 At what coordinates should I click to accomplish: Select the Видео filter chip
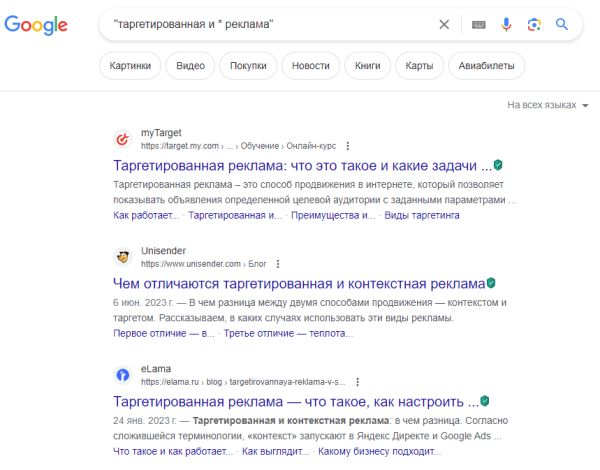tap(190, 66)
